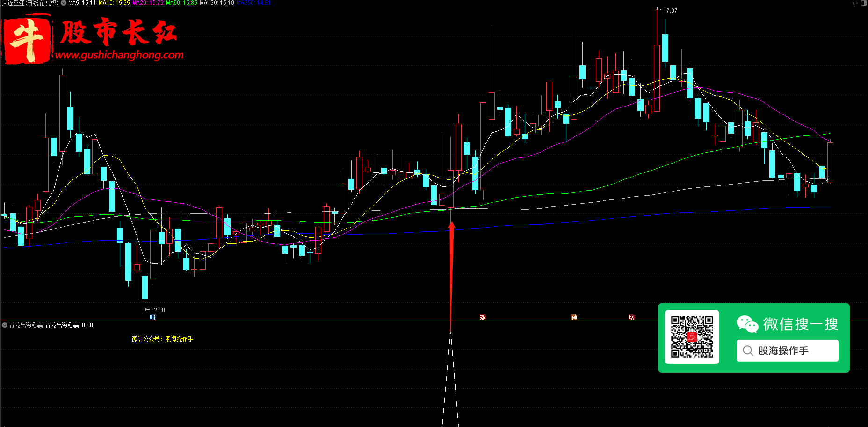Screen dimensions: 868x427
Task: Click the yellow 微信公众号: 股海操作手 text
Action: [x=162, y=339]
